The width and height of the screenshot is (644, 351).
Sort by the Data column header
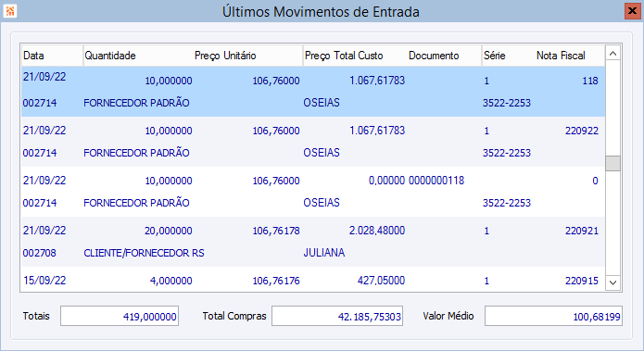52,56
